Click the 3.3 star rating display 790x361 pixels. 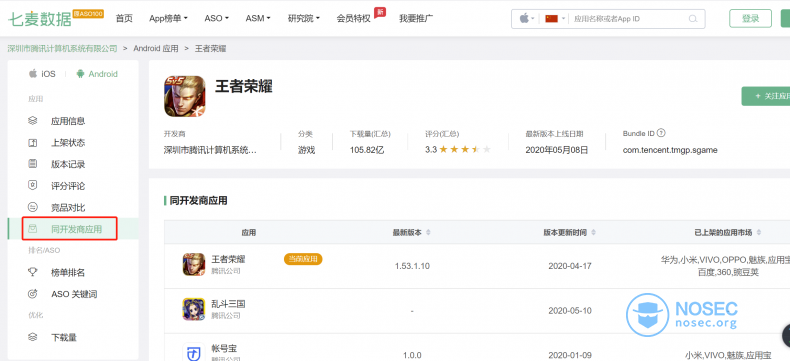457,150
